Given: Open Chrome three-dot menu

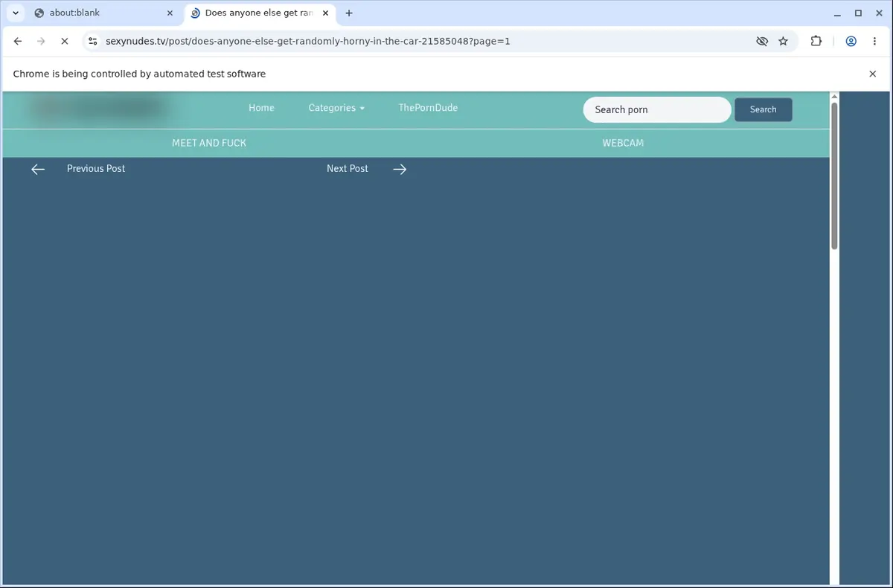Looking at the screenshot, I should tap(874, 42).
